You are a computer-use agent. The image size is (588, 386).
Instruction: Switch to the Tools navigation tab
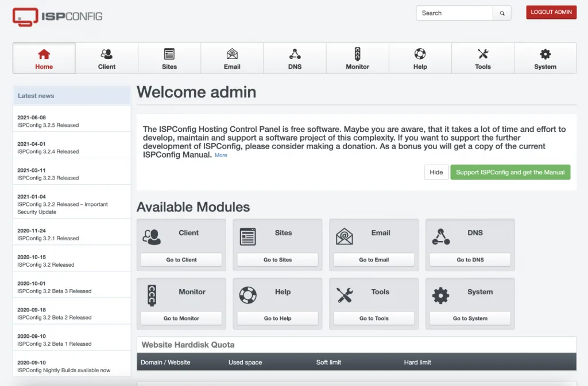482,59
